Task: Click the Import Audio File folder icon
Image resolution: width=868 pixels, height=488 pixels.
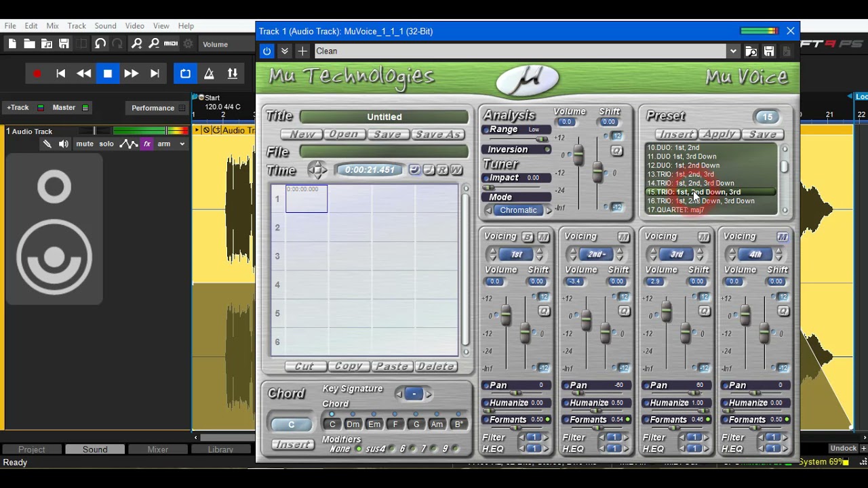Action: point(47,44)
